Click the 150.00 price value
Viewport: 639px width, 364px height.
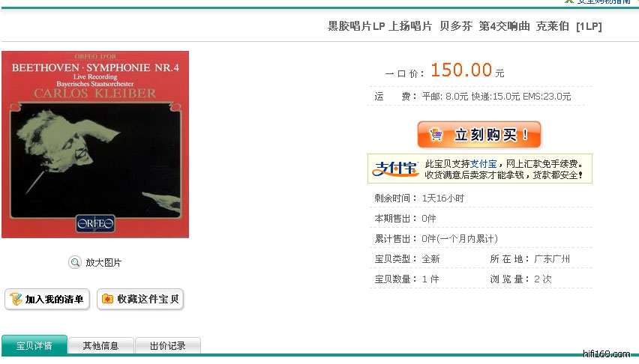[x=461, y=70]
